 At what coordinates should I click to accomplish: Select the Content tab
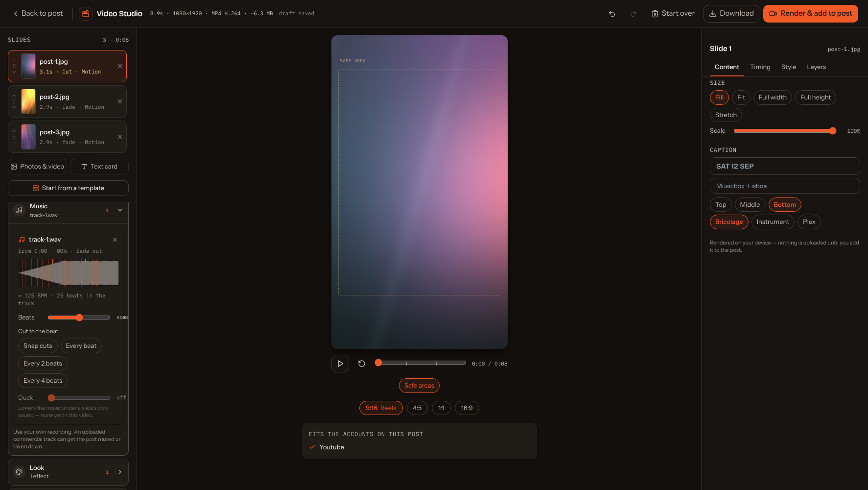[727, 67]
